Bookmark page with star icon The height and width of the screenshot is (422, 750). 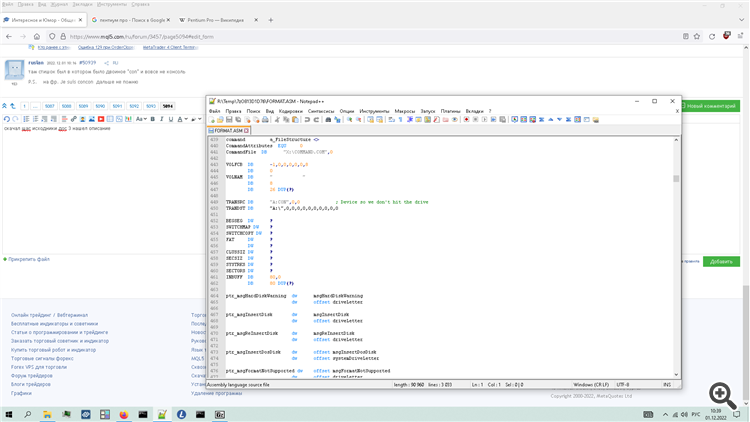pos(697,36)
